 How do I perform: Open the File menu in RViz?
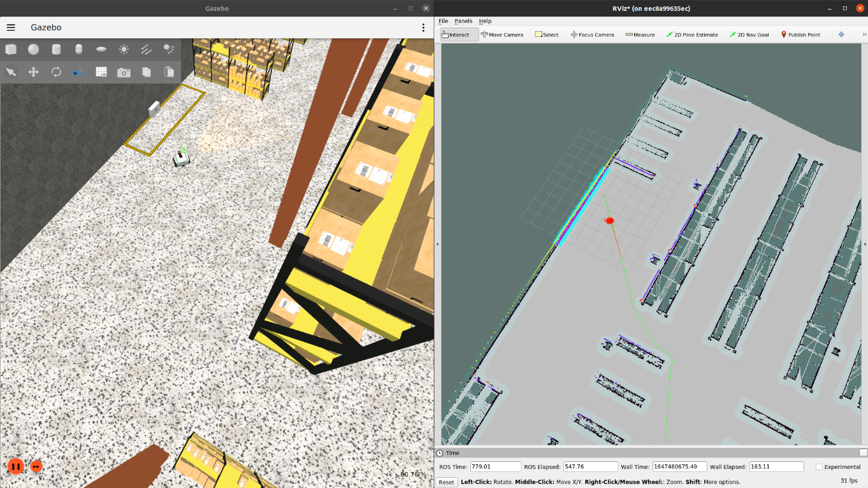pyautogui.click(x=443, y=21)
